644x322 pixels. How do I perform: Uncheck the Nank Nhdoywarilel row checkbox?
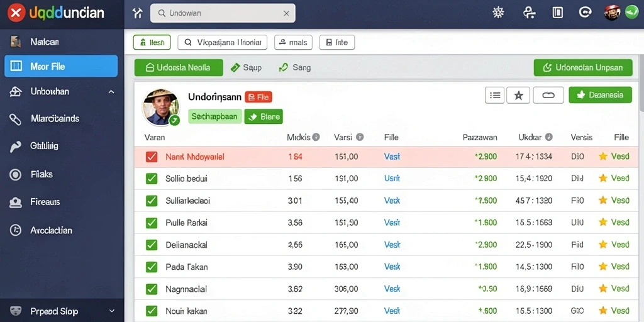(152, 157)
